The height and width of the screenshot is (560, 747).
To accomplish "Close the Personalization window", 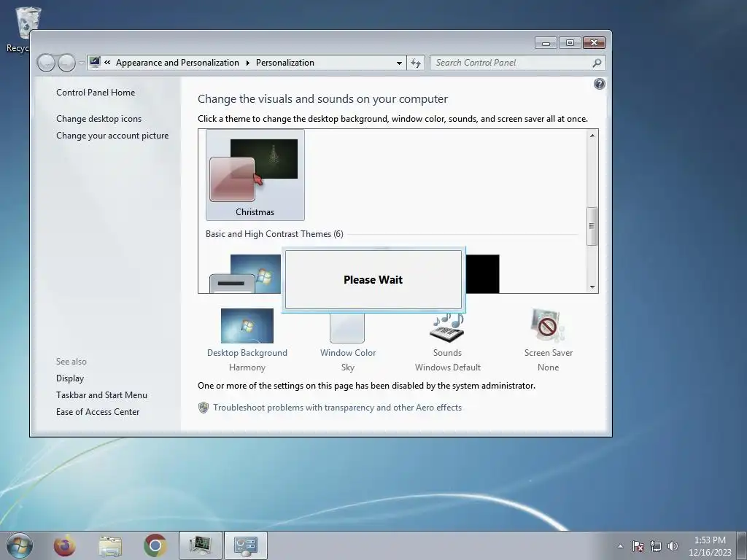I will click(x=594, y=43).
